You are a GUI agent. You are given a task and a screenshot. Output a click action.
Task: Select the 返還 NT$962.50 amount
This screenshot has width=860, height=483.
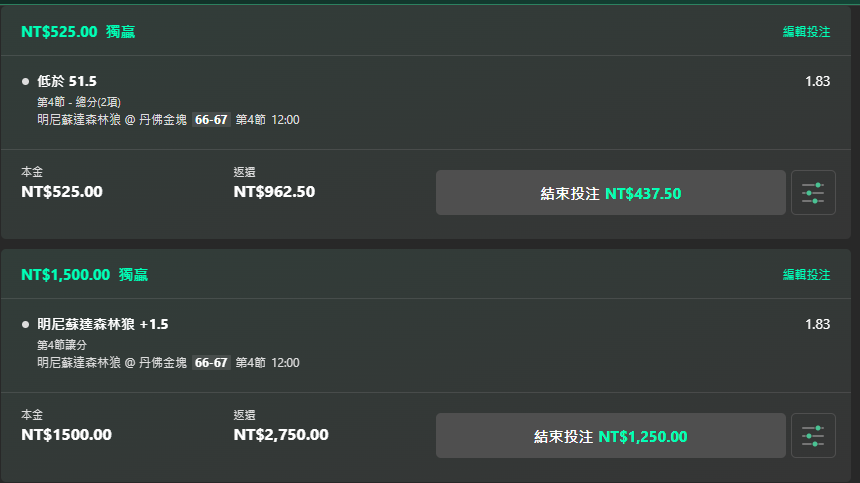click(274, 191)
